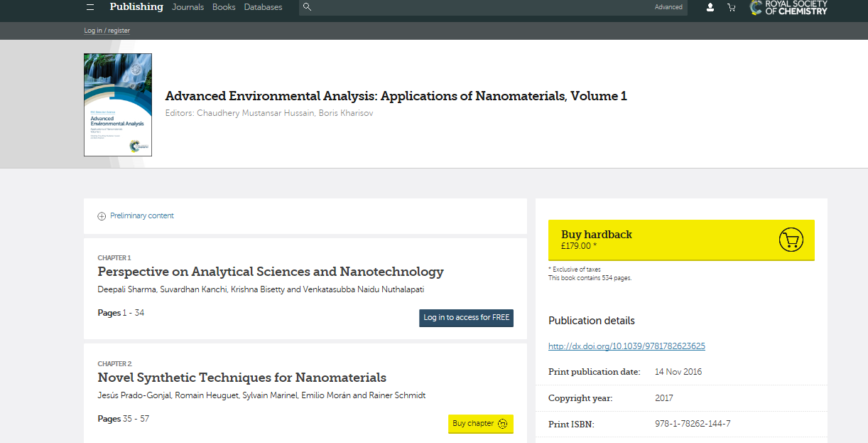Click the Buy chapter button
Image resolution: width=868 pixels, height=443 pixels.
pyautogui.click(x=481, y=424)
